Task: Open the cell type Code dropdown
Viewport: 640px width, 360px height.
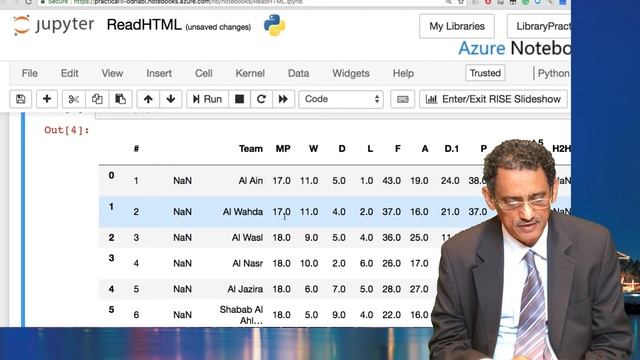Action: pyautogui.click(x=341, y=99)
